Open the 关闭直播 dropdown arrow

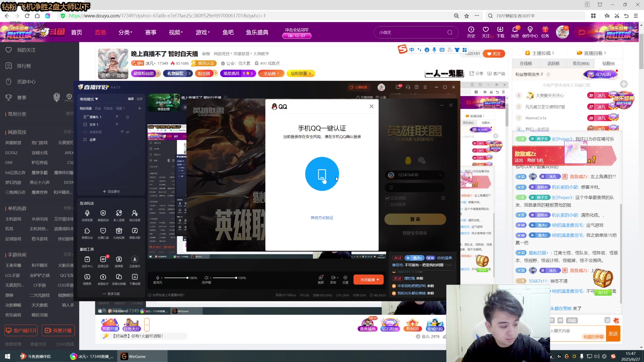tap(378, 280)
